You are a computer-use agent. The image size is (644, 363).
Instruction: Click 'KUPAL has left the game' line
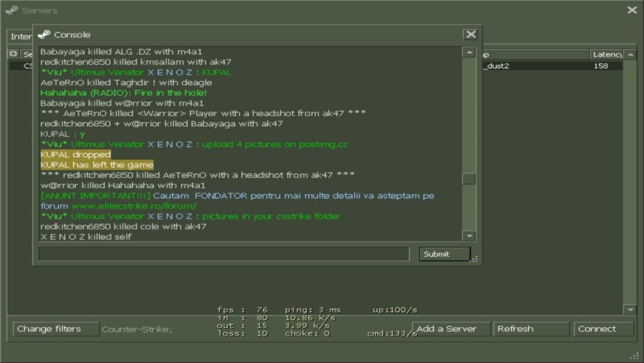pyautogui.click(x=97, y=165)
